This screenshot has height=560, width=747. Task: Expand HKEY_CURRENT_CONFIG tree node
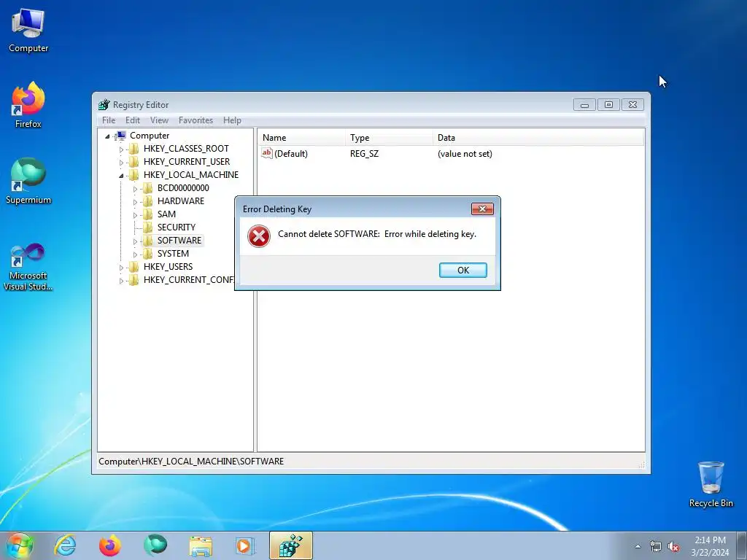(121, 281)
